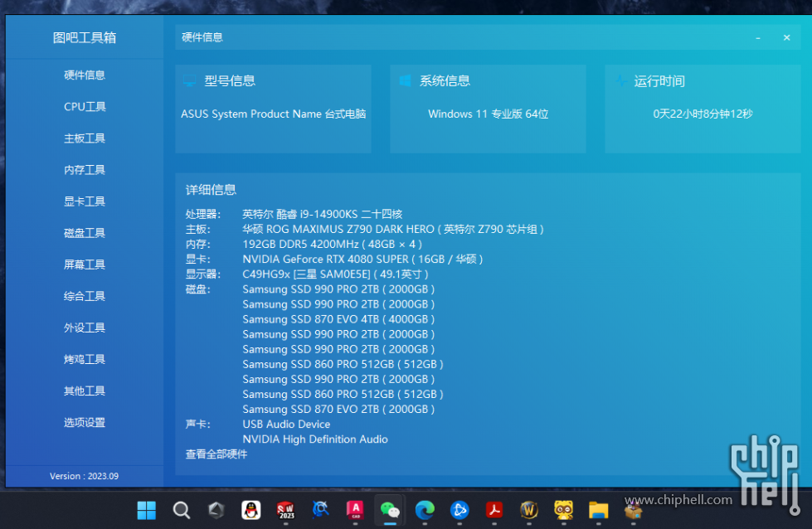The image size is (812, 529).
Task: Click the 型号信息 card heading
Action: [230, 80]
